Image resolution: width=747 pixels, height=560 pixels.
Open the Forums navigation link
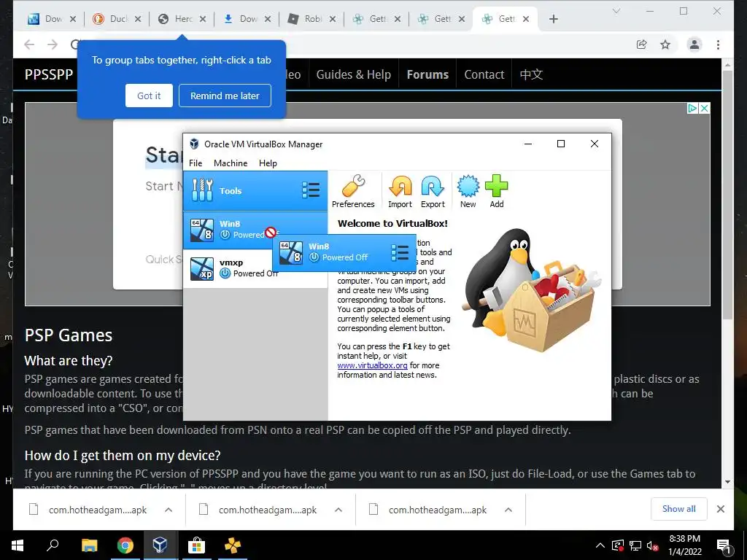click(x=427, y=74)
